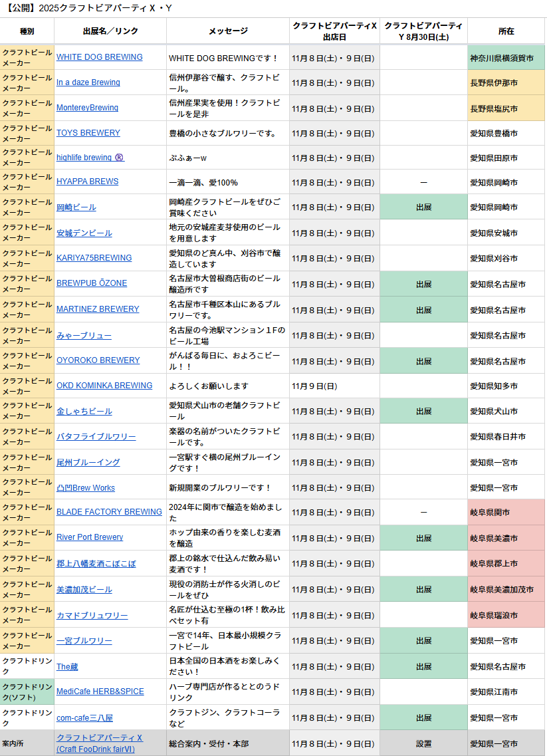Open the OKD KOMINKA BREWING link

click(x=104, y=385)
